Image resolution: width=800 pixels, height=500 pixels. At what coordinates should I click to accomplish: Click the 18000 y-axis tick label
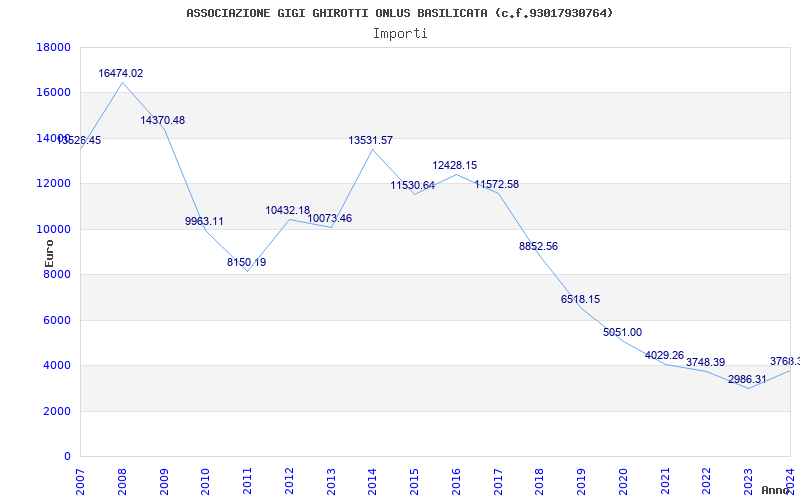click(54, 47)
